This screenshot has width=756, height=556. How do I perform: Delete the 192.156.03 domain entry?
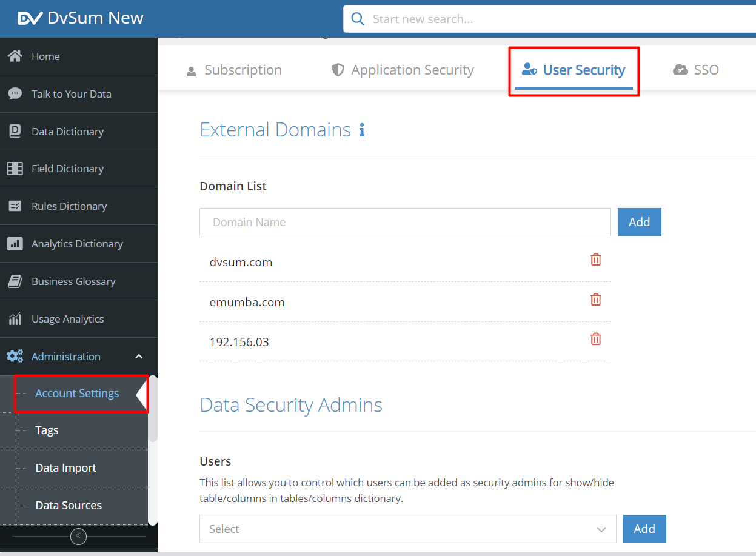[596, 339]
